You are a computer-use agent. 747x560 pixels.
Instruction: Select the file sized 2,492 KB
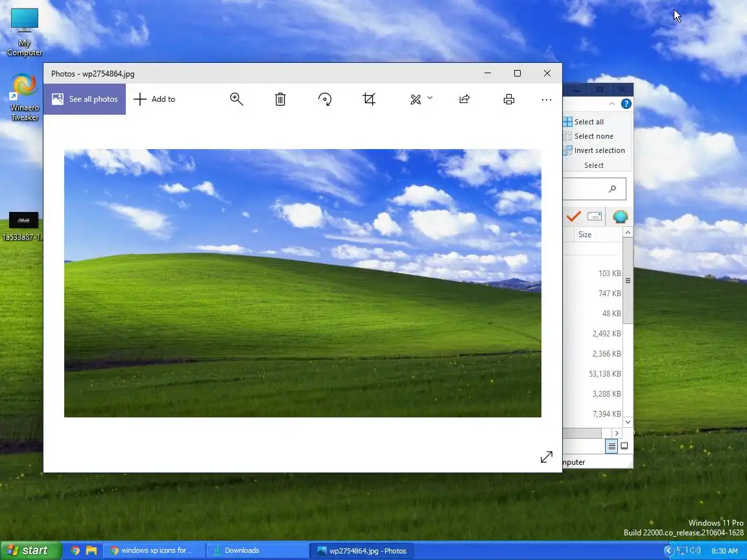click(x=606, y=333)
